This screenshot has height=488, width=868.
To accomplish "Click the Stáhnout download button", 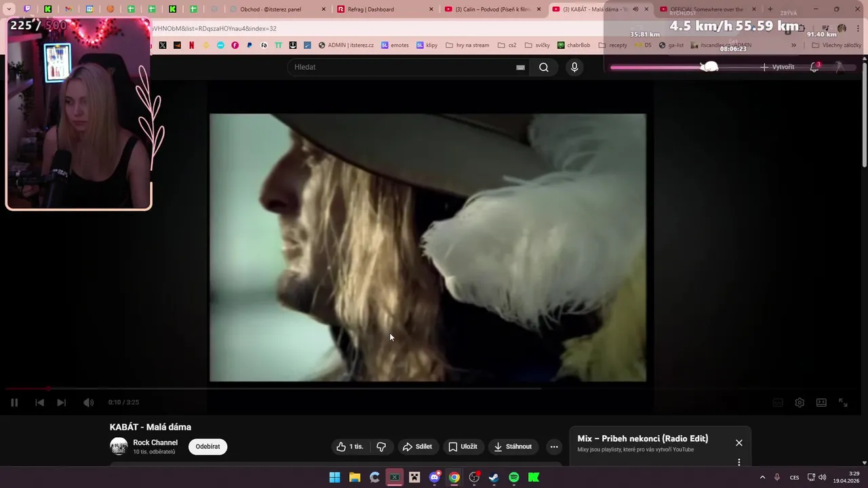I will click(513, 447).
